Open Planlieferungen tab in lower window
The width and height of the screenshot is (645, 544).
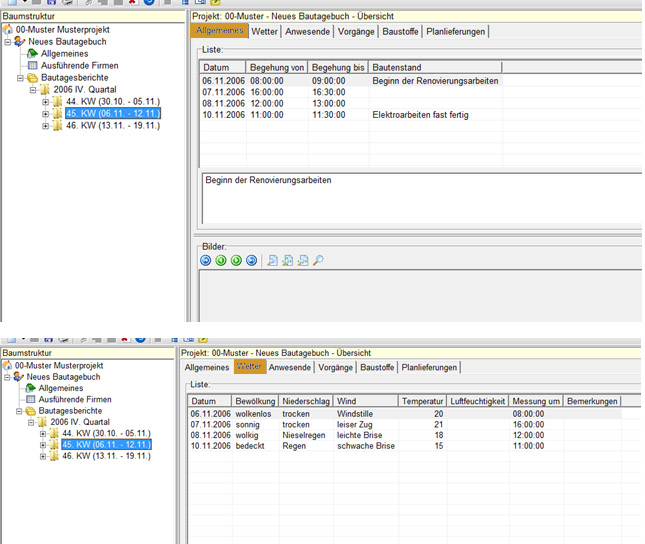(429, 367)
